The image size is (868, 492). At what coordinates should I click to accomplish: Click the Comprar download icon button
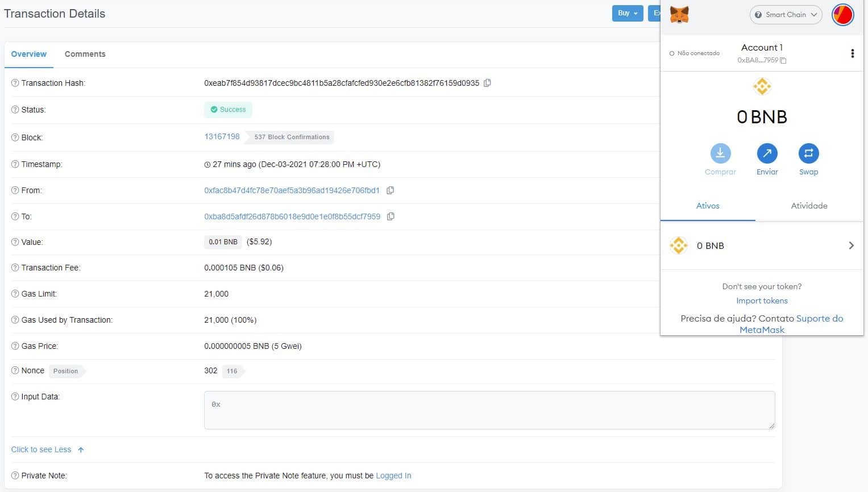coord(720,153)
